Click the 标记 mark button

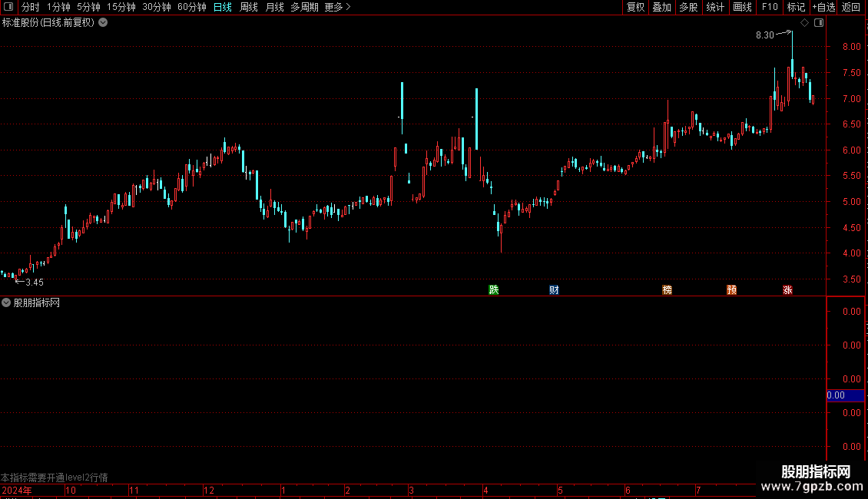click(796, 7)
